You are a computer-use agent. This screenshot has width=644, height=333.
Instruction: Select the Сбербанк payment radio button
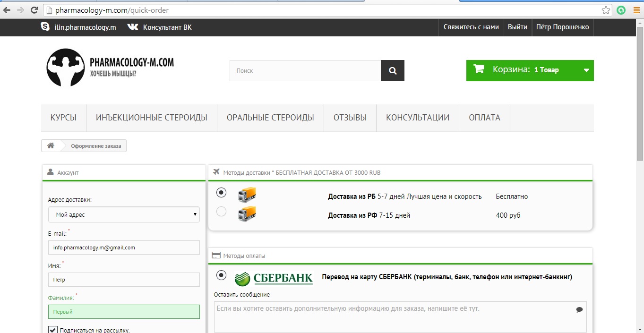pos(221,275)
